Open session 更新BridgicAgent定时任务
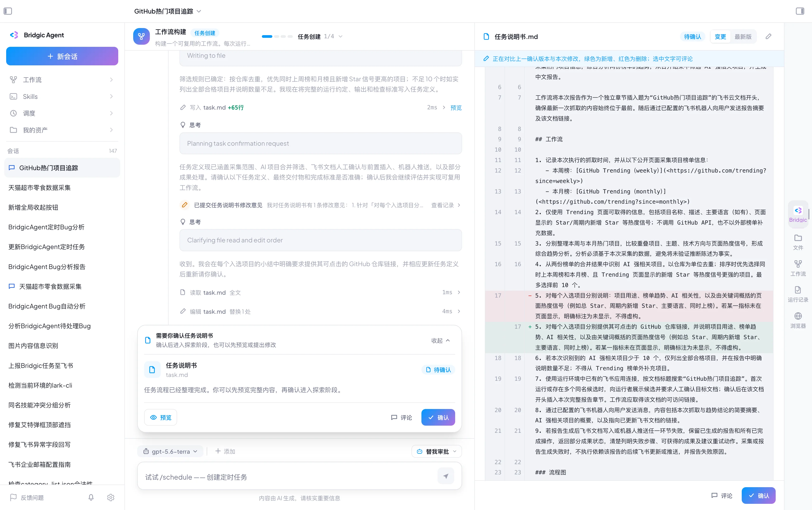Image resolution: width=812 pixels, height=510 pixels. pyautogui.click(x=62, y=247)
